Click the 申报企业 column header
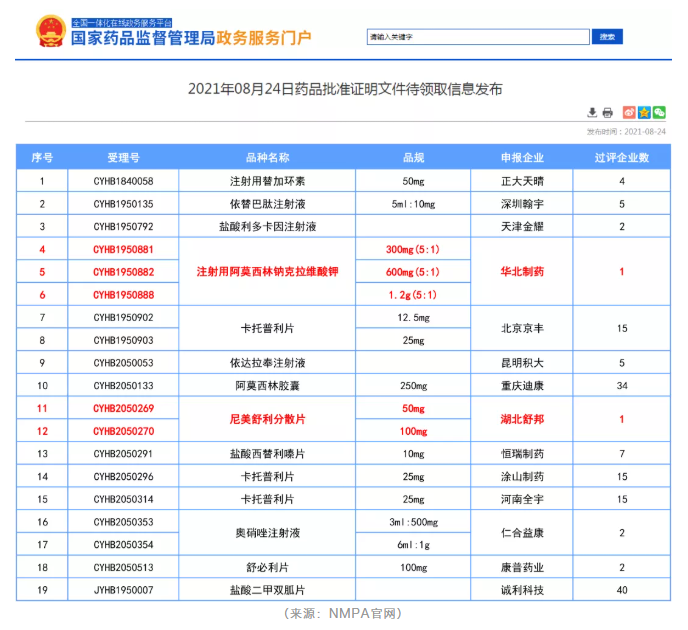 tap(522, 158)
